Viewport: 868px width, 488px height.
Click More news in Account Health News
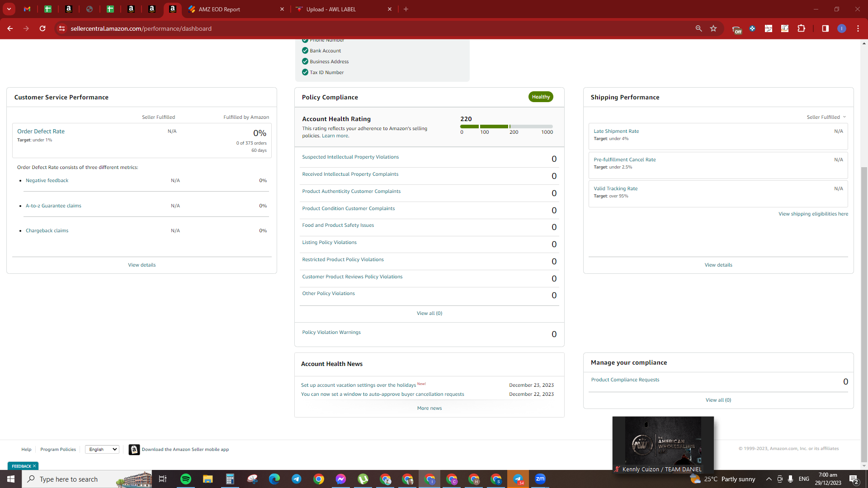tap(429, 408)
